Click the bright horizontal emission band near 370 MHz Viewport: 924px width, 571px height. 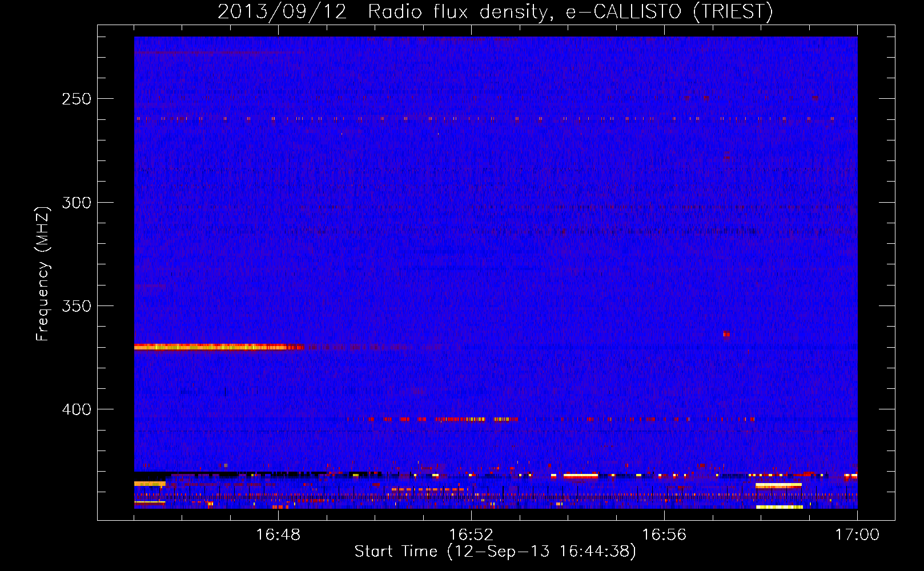pyautogui.click(x=220, y=347)
